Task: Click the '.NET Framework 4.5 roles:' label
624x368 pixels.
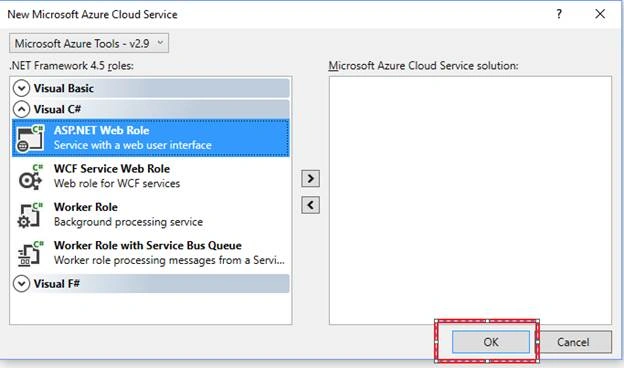Action: 72,66
